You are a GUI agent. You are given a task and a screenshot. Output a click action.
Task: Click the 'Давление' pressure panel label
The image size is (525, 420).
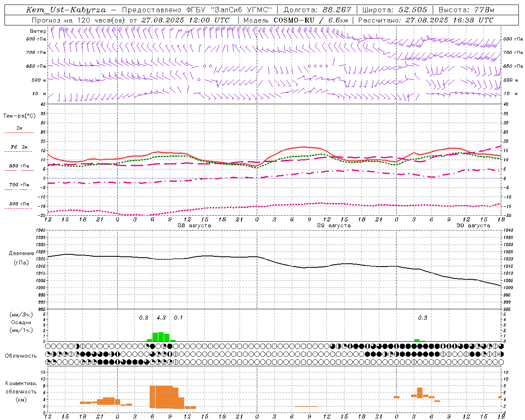click(21, 253)
